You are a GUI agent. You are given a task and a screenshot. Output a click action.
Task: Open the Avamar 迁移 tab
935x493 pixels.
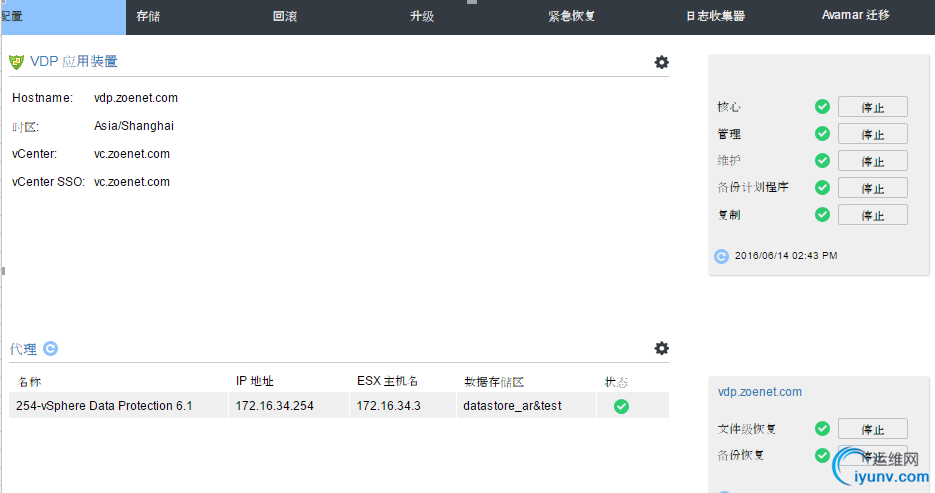(855, 15)
